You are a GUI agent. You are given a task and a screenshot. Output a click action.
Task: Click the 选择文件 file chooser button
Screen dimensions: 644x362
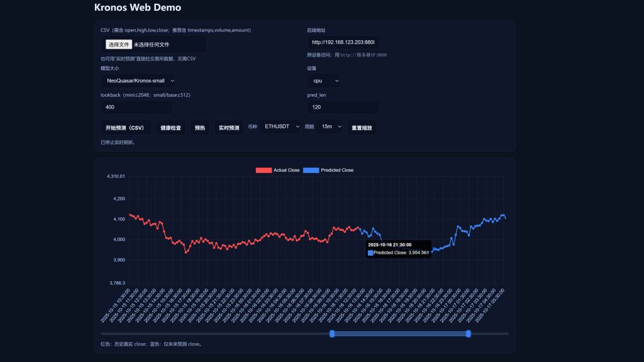pos(119,45)
